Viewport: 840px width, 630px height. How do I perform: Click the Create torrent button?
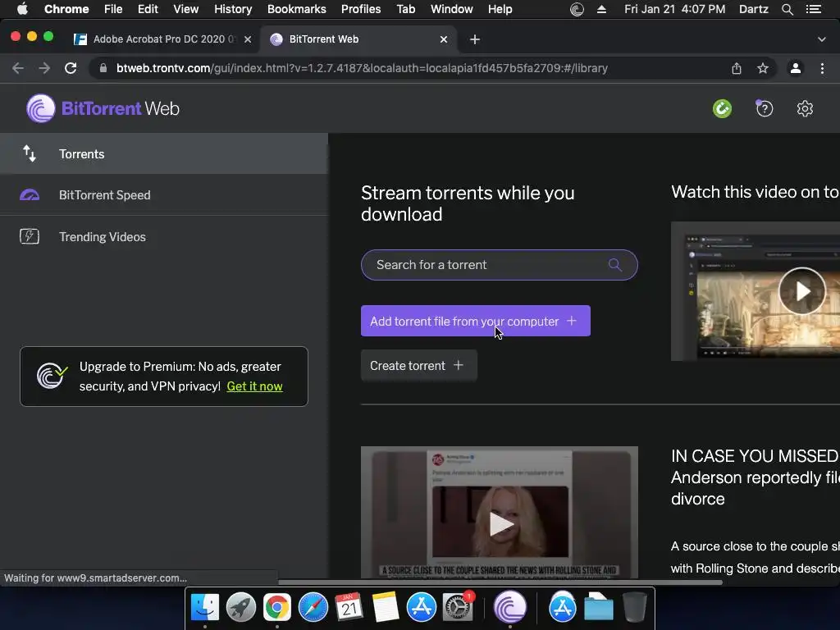419,365
